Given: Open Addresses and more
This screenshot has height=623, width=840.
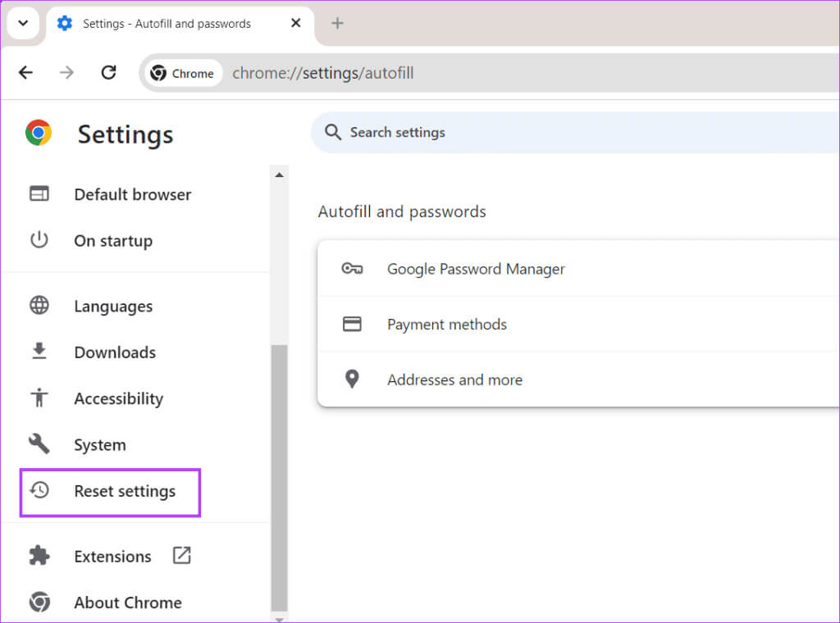Looking at the screenshot, I should pos(578,379).
